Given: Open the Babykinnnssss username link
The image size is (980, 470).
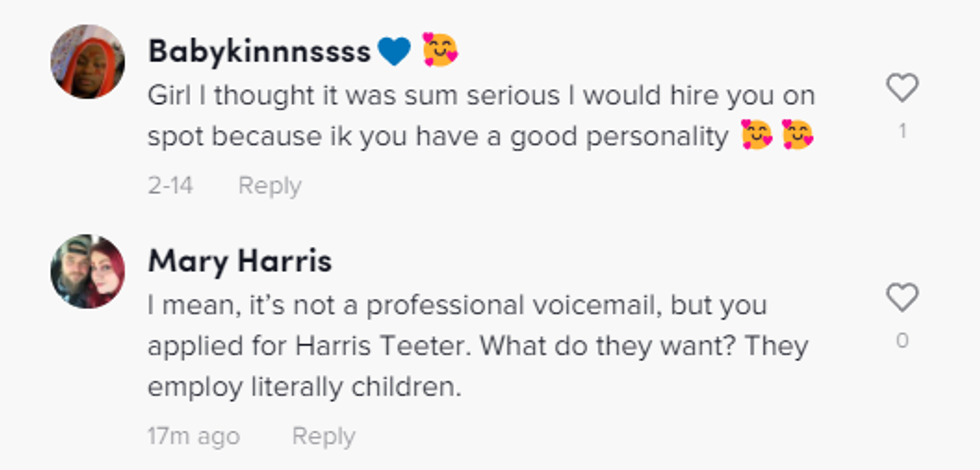Looking at the screenshot, I should pyautogui.click(x=259, y=50).
